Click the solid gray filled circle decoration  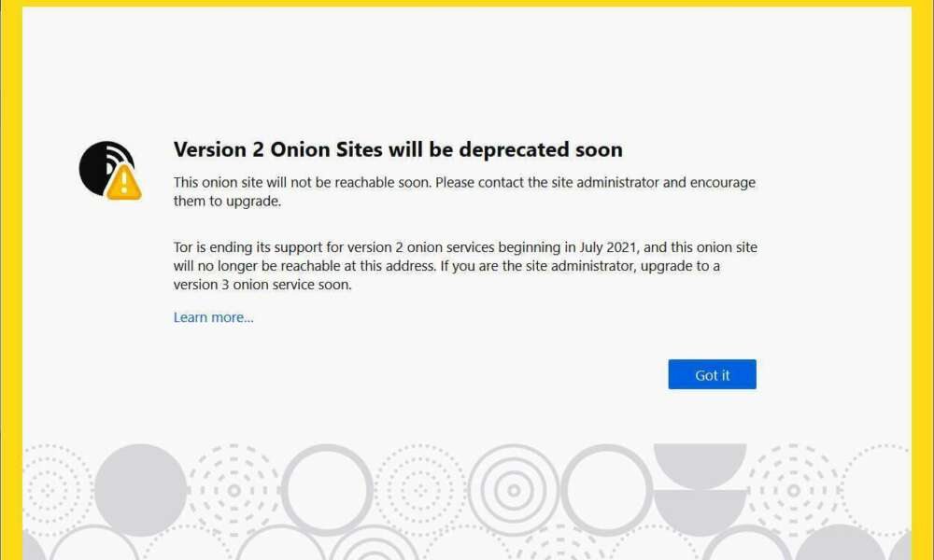(141, 490)
